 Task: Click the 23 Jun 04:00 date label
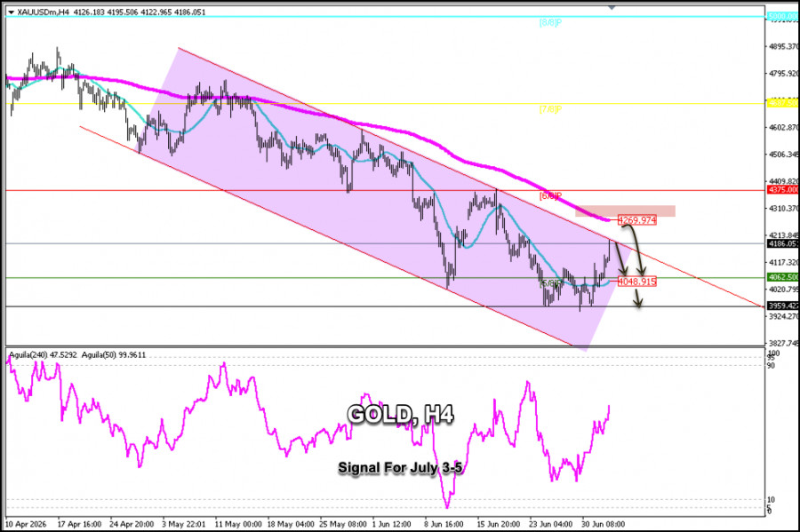coord(551,524)
